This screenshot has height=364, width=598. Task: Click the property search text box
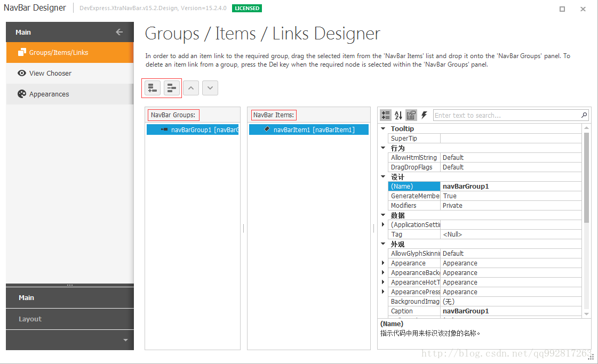coord(506,115)
